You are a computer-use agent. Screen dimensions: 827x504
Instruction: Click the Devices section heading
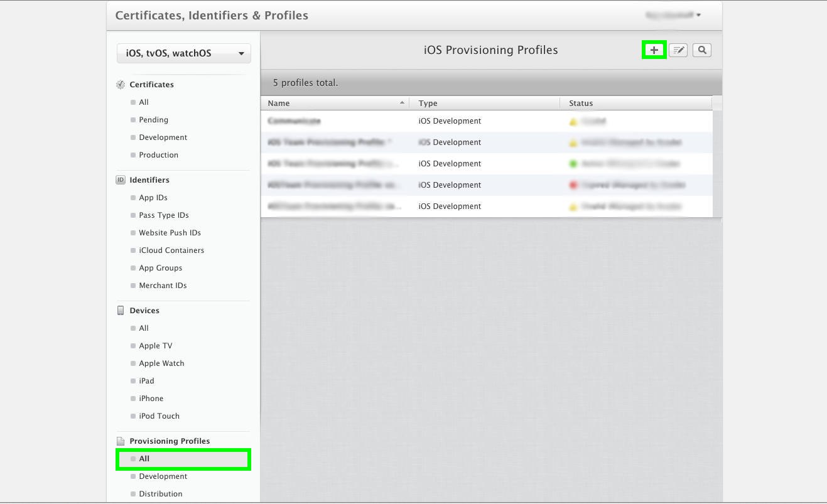[x=144, y=311]
